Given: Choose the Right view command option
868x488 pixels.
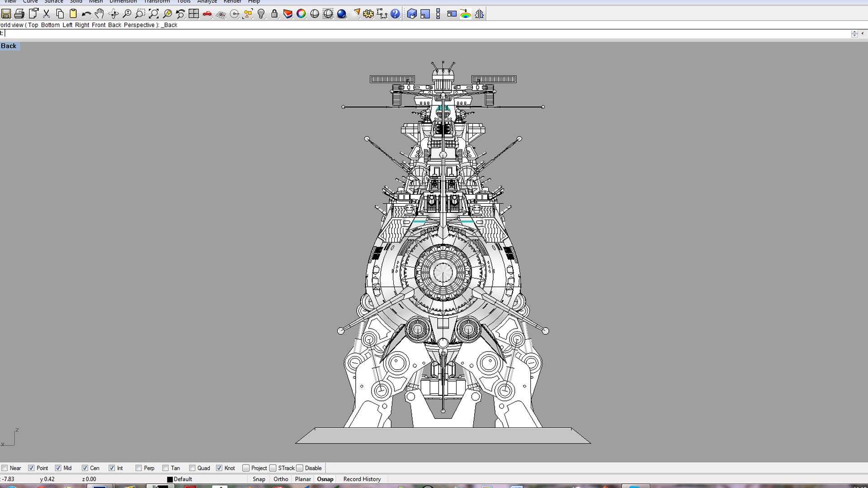Looking at the screenshot, I should [82, 25].
